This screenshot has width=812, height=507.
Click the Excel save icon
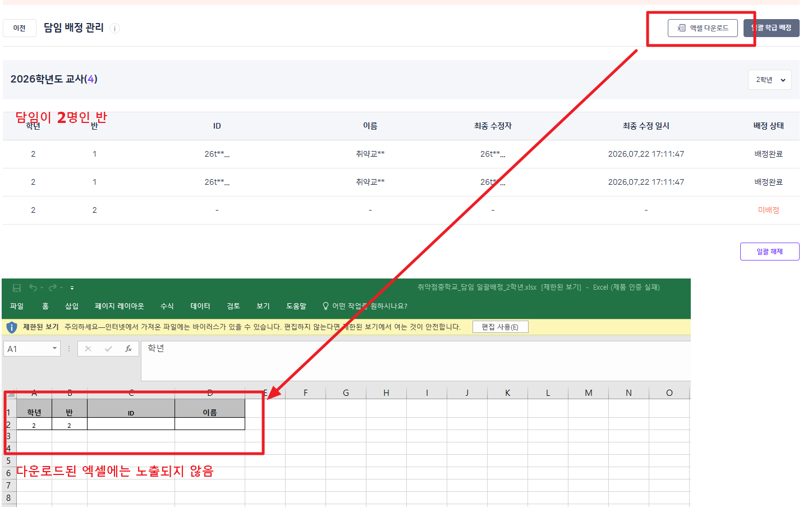(17, 287)
